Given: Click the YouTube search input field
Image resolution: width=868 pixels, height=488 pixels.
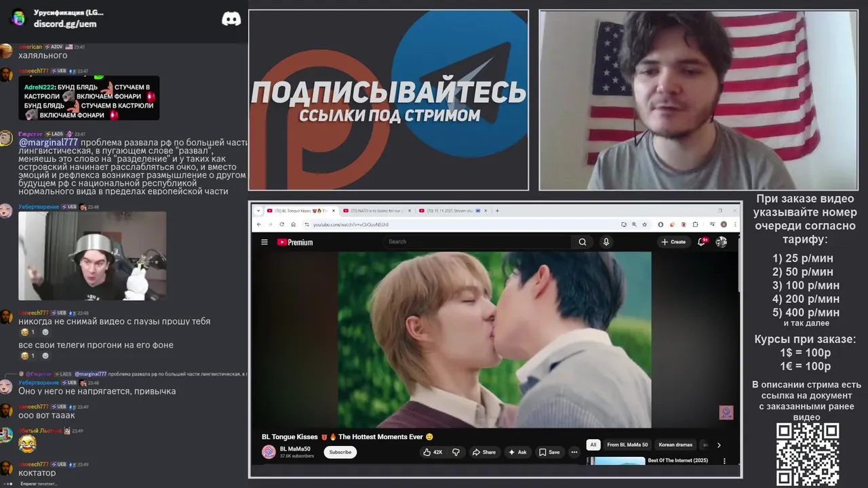Looking at the screenshot, I should (x=478, y=242).
